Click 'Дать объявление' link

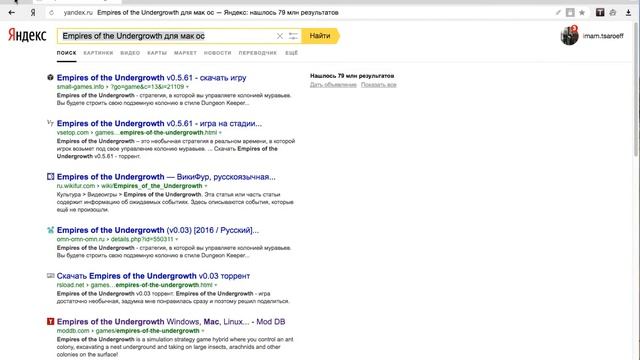[x=333, y=85]
